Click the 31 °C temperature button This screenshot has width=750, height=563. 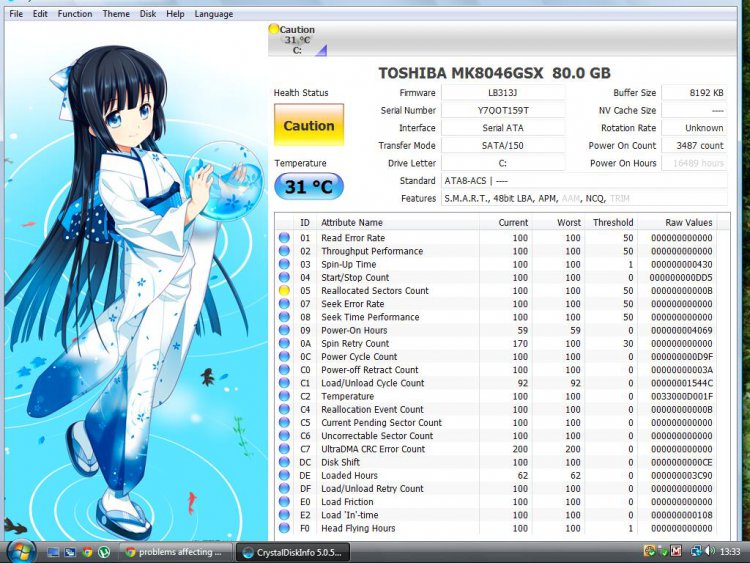tap(309, 187)
